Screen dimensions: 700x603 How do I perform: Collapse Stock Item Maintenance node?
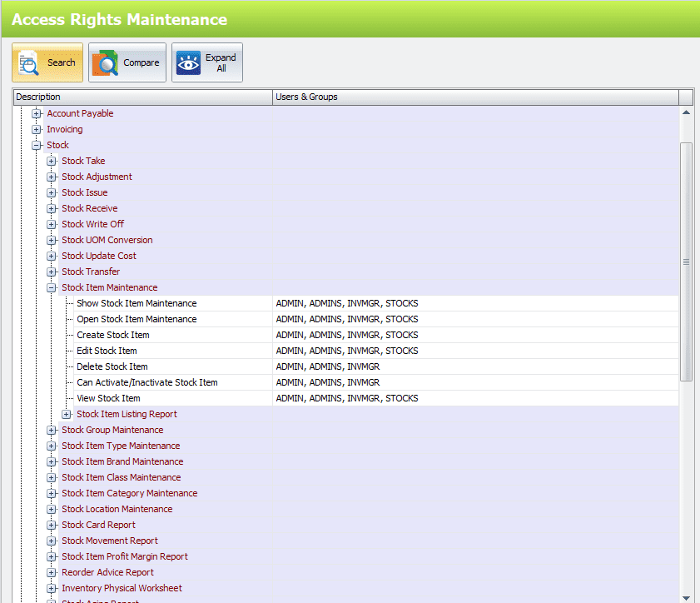[52, 287]
